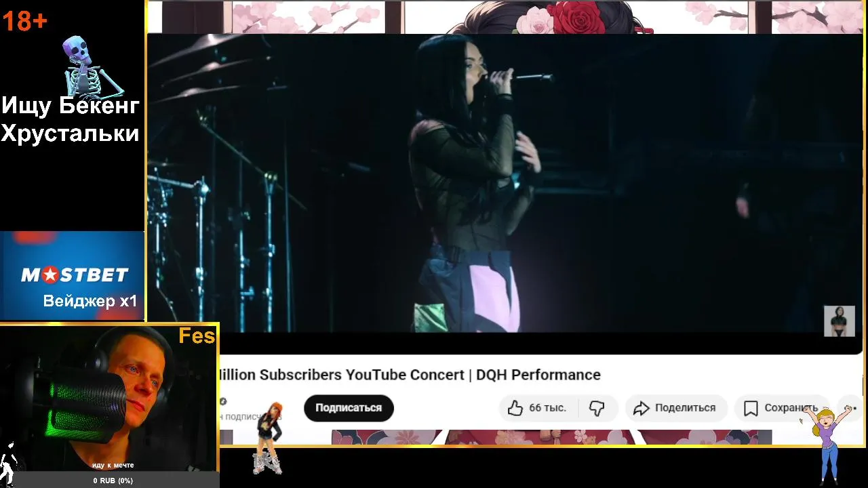Image resolution: width=868 pixels, height=488 pixels.
Task: Subscribe with the Подписаться button
Action: [349, 408]
